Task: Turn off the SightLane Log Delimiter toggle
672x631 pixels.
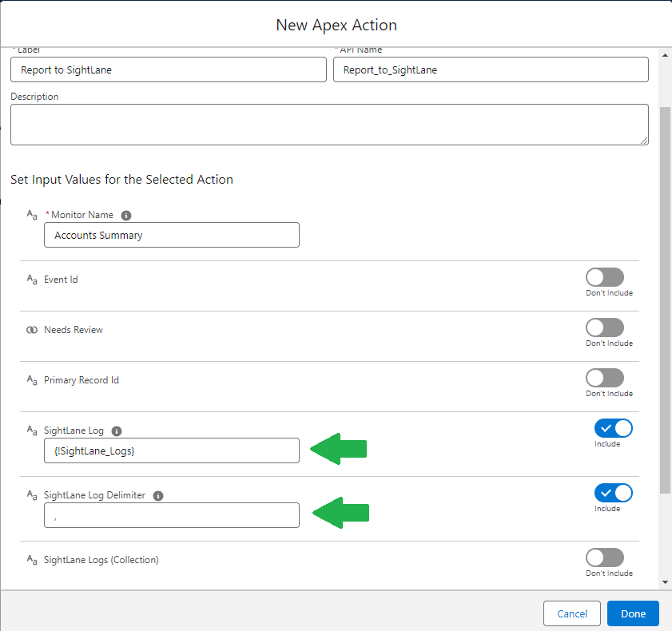Action: click(x=614, y=493)
